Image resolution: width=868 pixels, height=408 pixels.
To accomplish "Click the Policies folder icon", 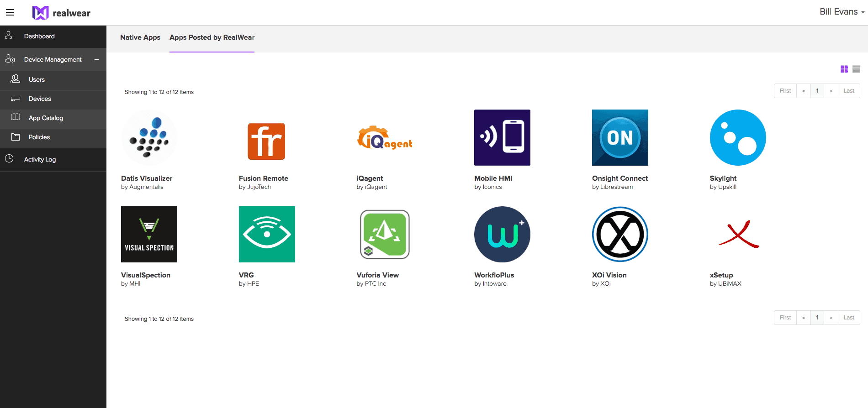I will click(x=16, y=136).
